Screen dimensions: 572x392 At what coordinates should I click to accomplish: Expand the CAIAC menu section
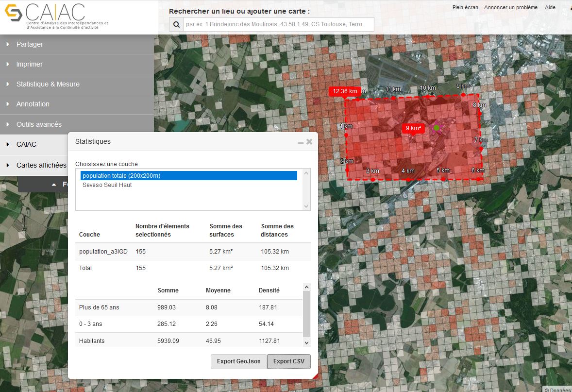coord(34,145)
